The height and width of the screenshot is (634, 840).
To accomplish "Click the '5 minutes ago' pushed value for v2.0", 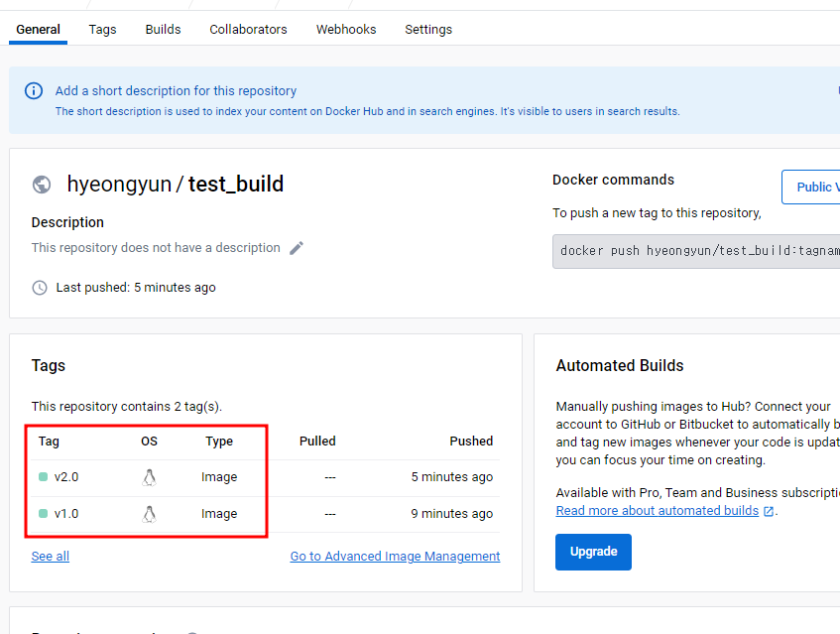I will 451,477.
